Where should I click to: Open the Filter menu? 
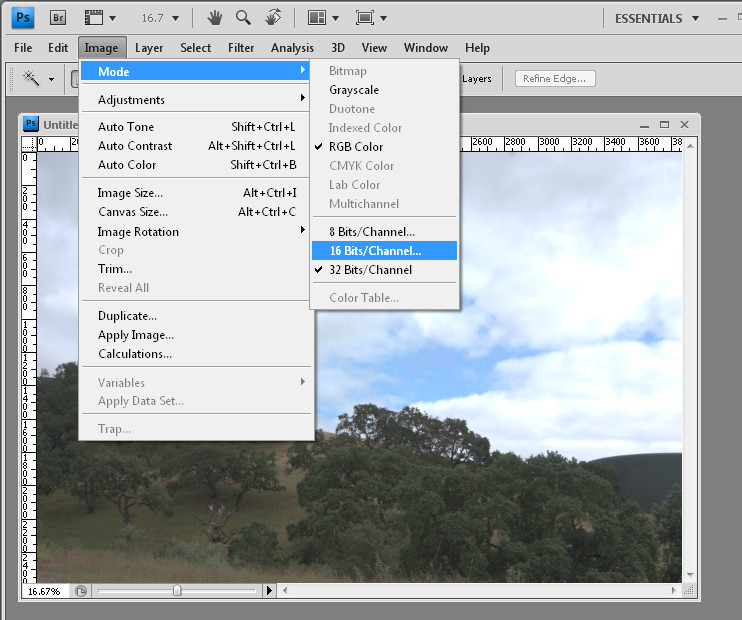click(x=241, y=48)
